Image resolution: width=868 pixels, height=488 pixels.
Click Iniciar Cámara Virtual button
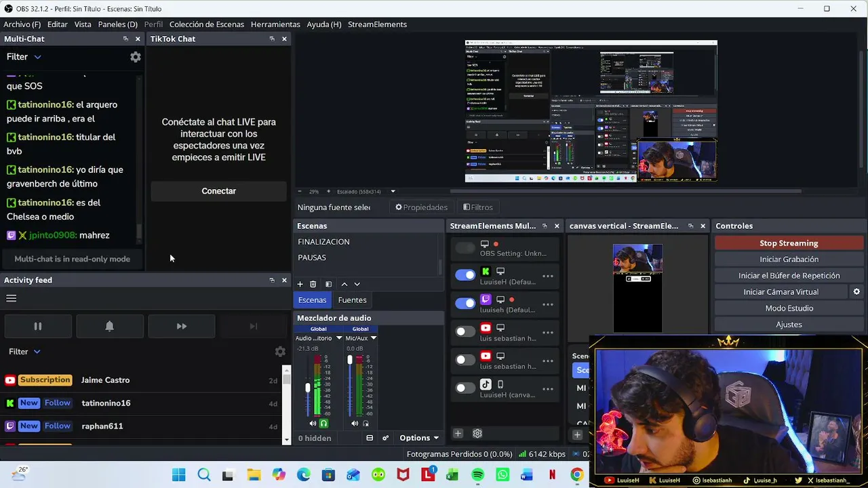[x=781, y=292]
